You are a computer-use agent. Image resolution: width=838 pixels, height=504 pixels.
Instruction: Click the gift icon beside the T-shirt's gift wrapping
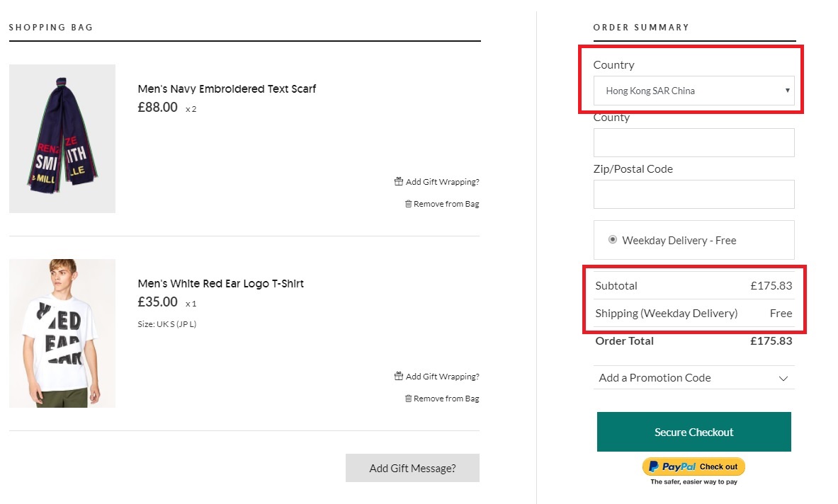click(x=399, y=376)
